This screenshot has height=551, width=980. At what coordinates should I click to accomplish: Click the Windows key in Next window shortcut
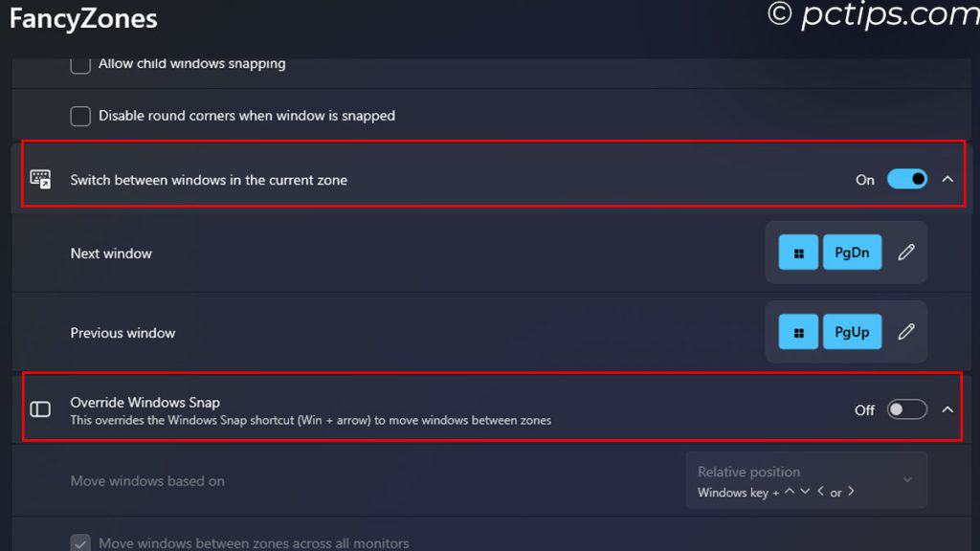[x=798, y=253]
